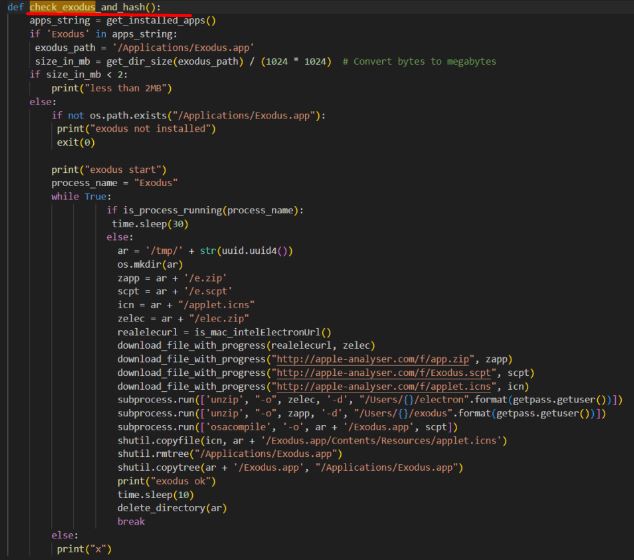Viewport: 634px width, 560px height.
Task: Click the realelecurl assignment line
Action: point(224,332)
